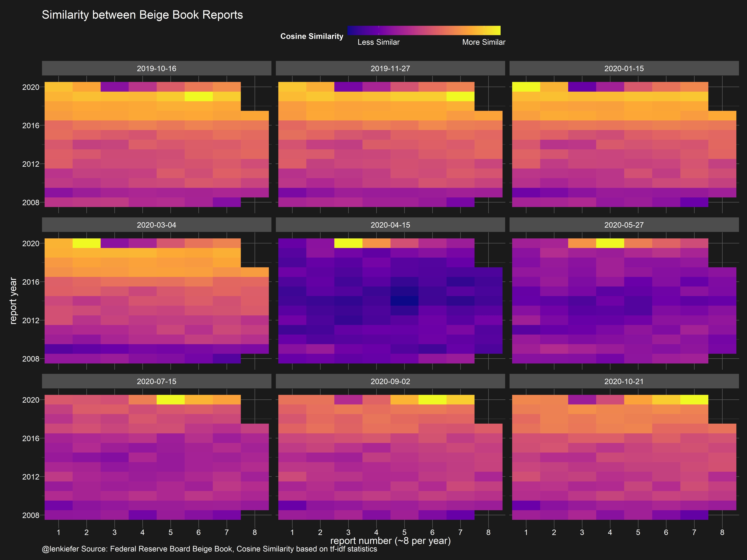Click the 2016 y-axis label of top-left panel
The image size is (747, 560).
[x=31, y=126]
